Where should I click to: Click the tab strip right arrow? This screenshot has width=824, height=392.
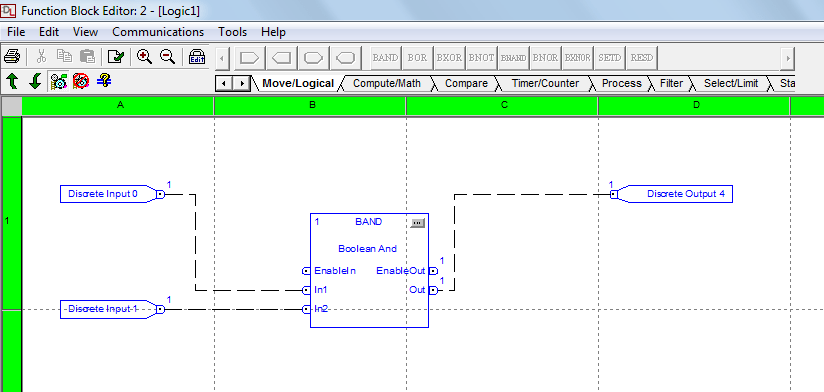click(x=242, y=83)
